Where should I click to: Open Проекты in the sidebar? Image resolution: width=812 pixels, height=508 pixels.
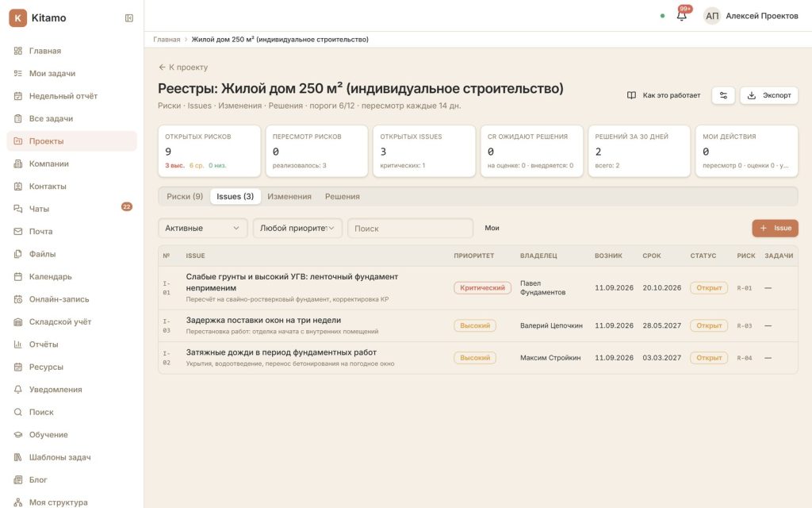(x=72, y=141)
